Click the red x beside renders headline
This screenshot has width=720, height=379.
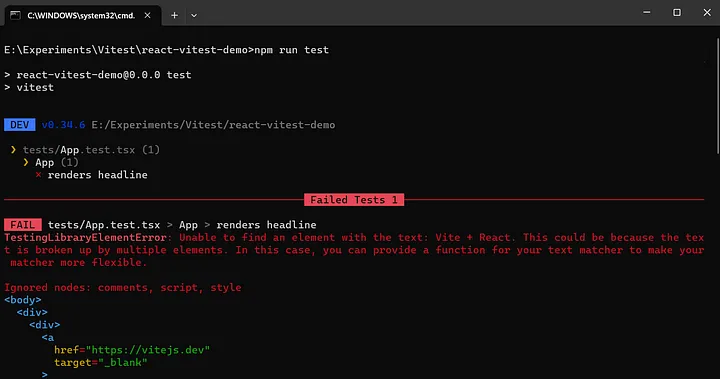(x=39, y=175)
